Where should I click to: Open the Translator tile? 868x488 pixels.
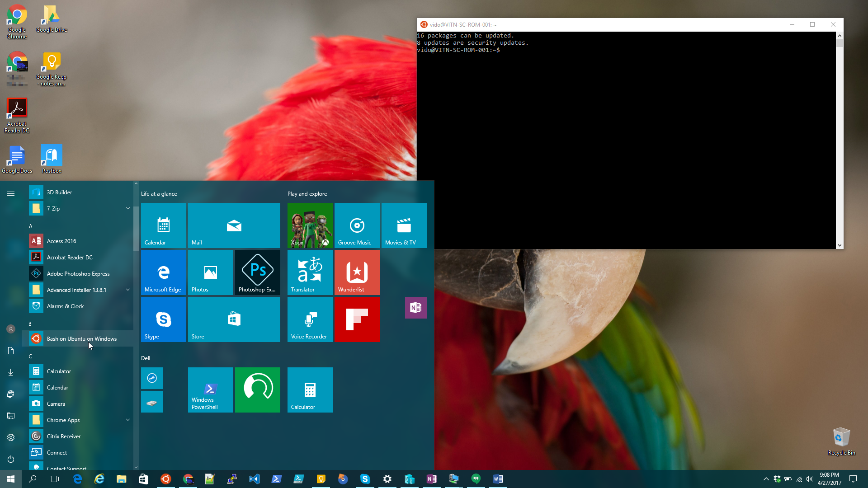(310, 272)
